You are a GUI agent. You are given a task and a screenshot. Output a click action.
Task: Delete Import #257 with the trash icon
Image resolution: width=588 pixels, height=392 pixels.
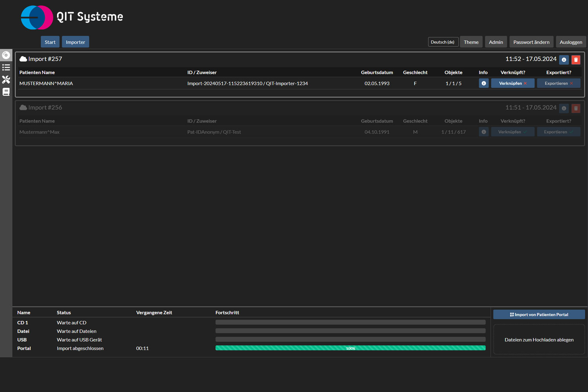(575, 60)
